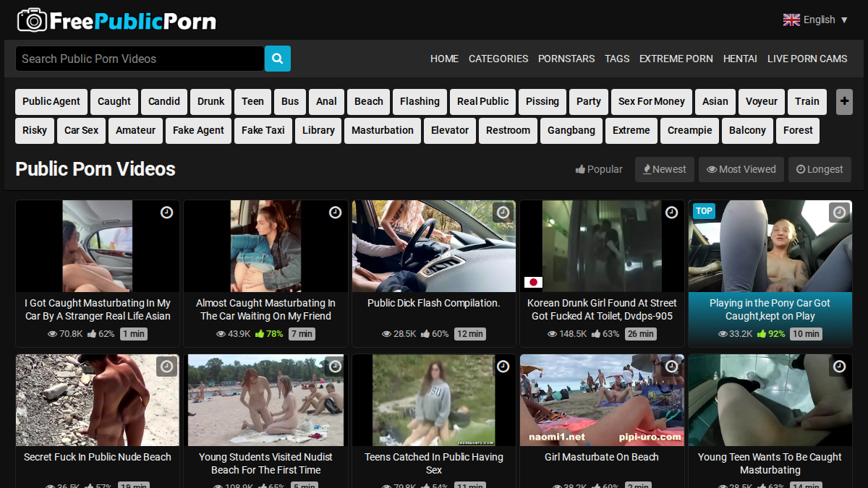Image resolution: width=868 pixels, height=488 pixels.
Task: Click watch-later clock on Young Students Nudist Beach video
Action: point(335,367)
